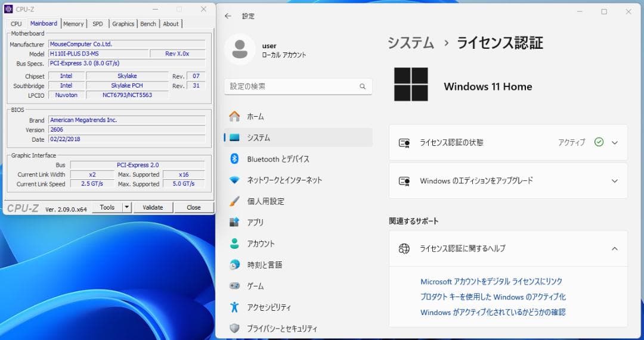Open link to check Windows activation status
The image size is (644, 340).
tap(493, 312)
